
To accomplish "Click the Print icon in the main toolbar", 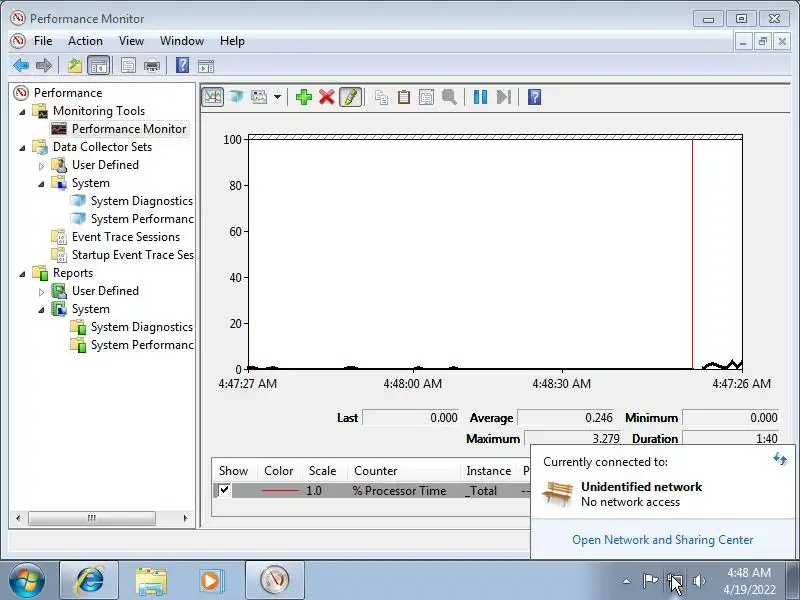I will (x=152, y=66).
